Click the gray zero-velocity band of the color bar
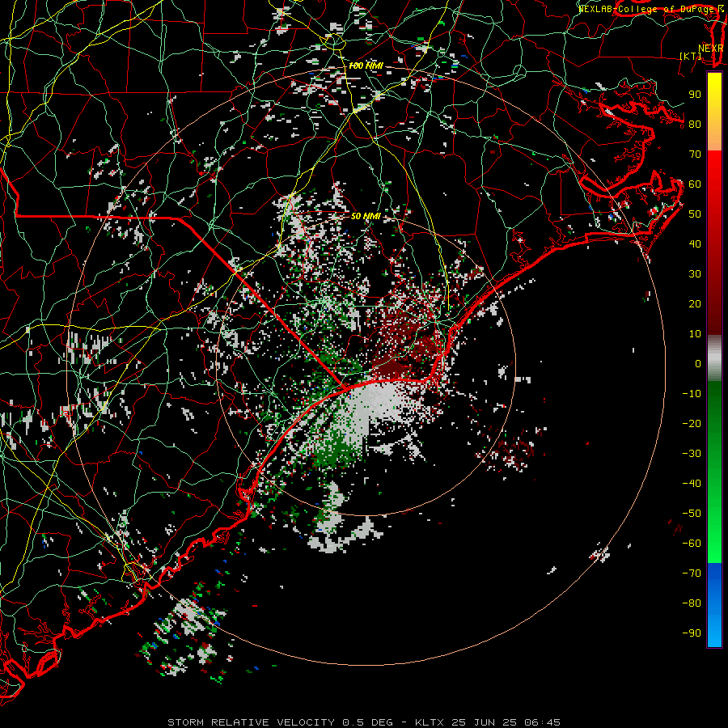 [x=714, y=358]
